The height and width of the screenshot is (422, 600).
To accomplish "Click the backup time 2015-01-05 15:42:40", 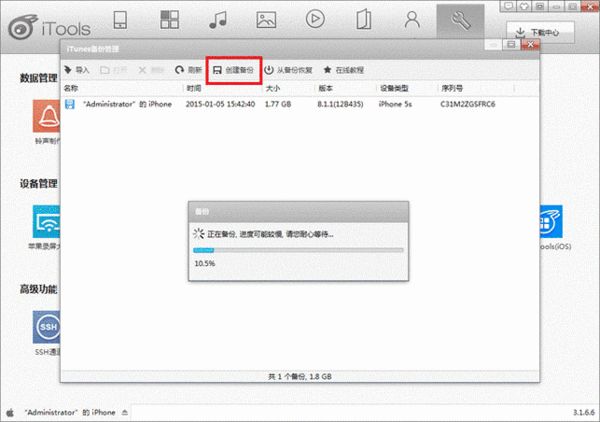I will (x=220, y=104).
